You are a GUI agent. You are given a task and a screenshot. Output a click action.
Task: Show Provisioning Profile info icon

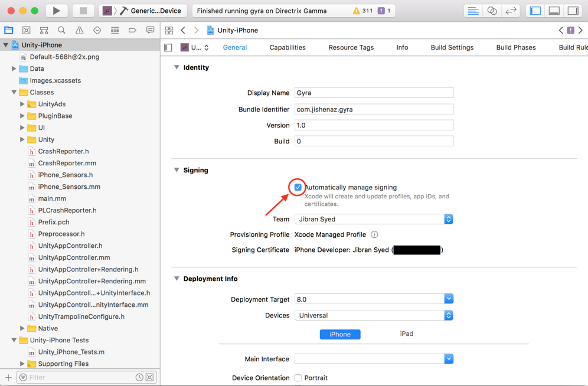[x=374, y=234]
